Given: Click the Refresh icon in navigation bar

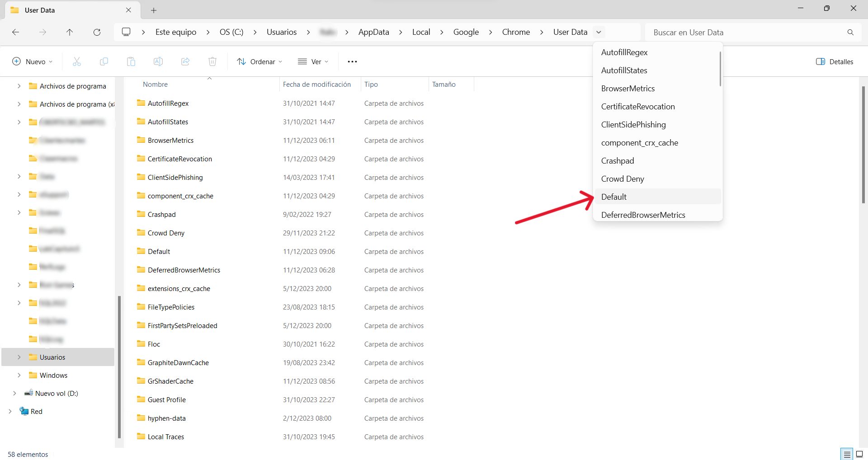Looking at the screenshot, I should [x=97, y=32].
